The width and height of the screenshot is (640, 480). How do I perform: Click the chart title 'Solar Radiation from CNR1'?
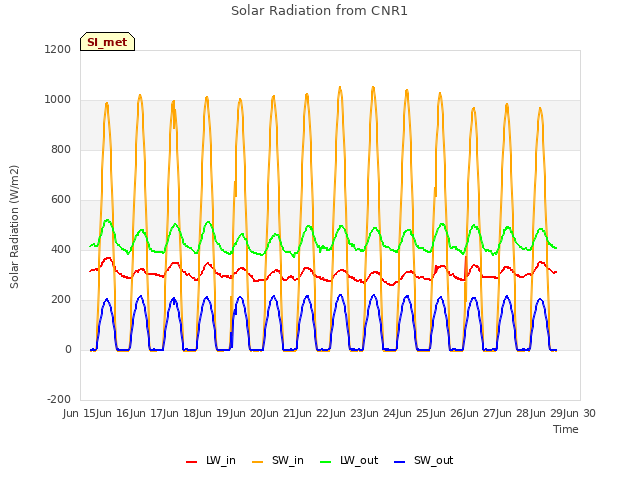[319, 11]
